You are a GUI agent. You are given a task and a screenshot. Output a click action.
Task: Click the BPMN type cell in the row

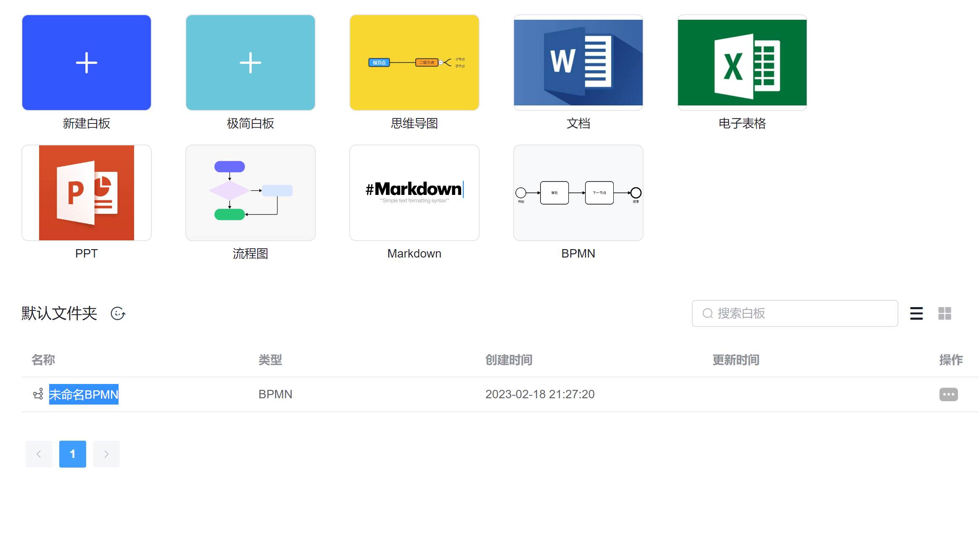click(275, 394)
